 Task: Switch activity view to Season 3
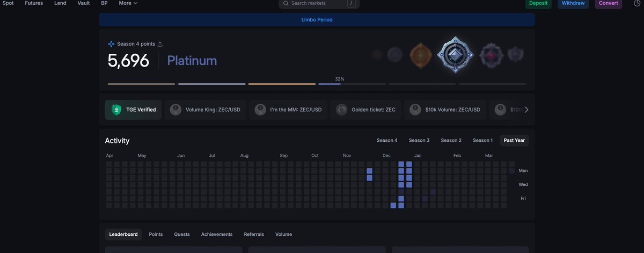click(x=419, y=141)
